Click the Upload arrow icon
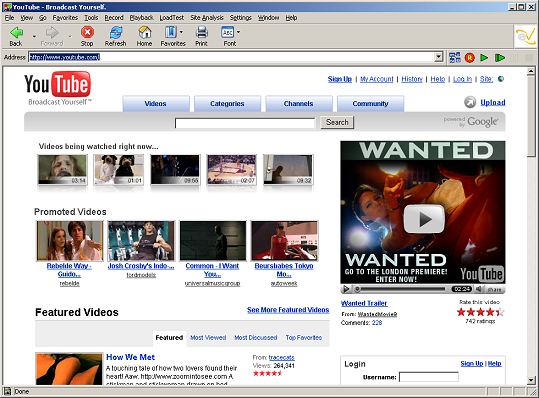 (x=470, y=102)
